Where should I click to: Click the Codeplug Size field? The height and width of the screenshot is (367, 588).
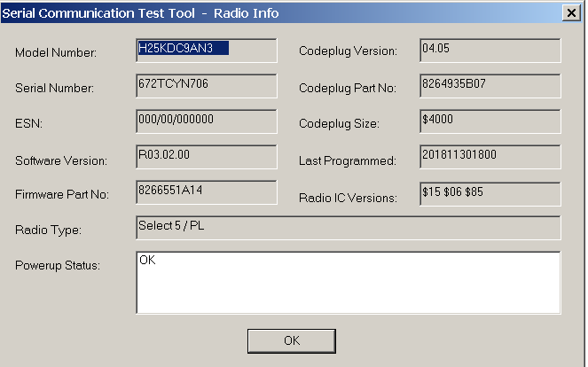pyautogui.click(x=490, y=121)
